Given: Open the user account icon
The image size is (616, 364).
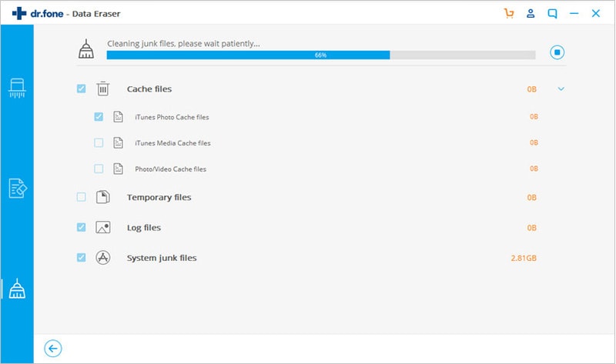Looking at the screenshot, I should point(531,13).
